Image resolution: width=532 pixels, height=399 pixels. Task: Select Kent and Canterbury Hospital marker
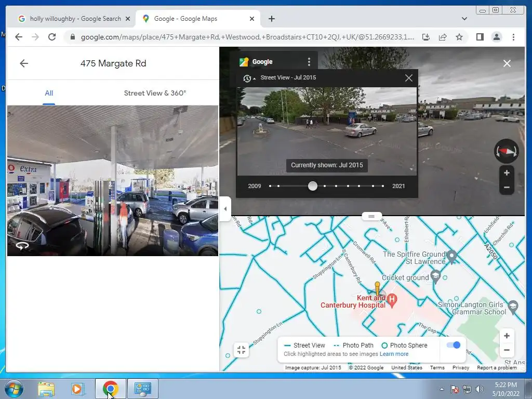pos(392,300)
